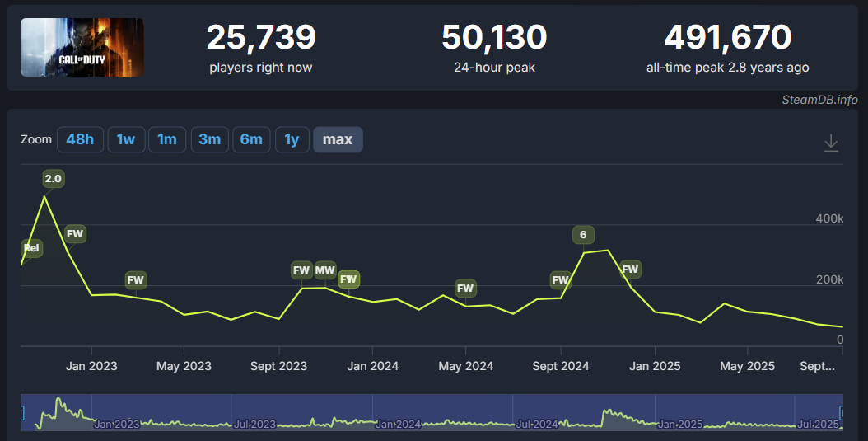Click the May 2024 axis label
This screenshot has height=441, width=868.
(x=465, y=366)
